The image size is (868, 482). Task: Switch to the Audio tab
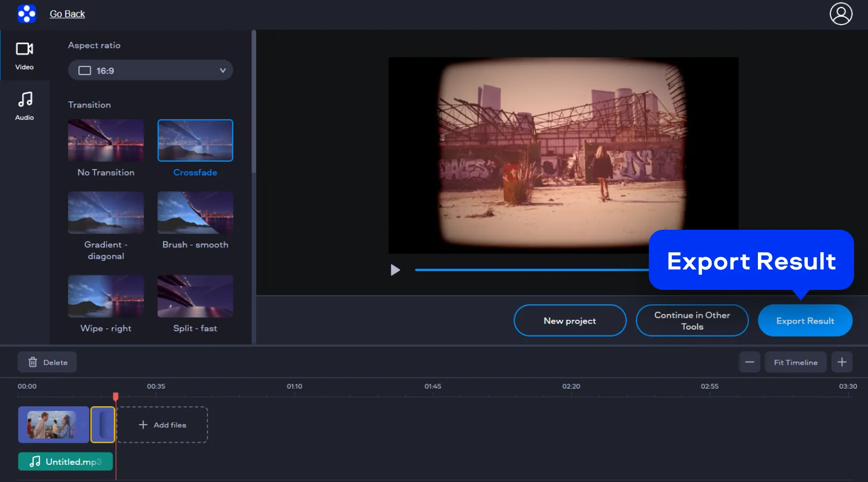coord(24,106)
